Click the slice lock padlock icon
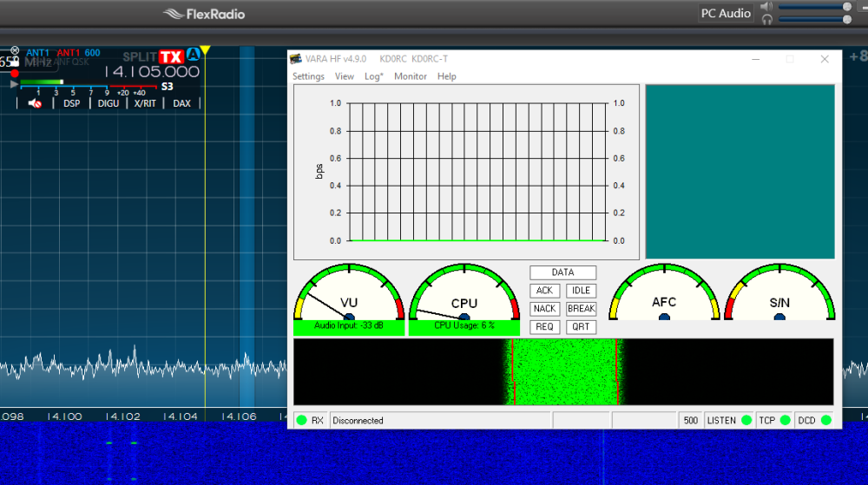 (15, 62)
